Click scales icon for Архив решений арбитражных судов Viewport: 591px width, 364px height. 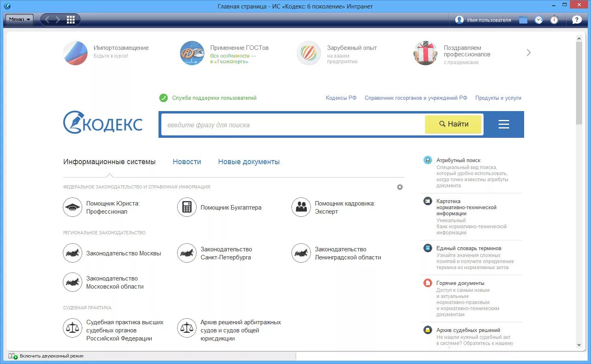[187, 328]
